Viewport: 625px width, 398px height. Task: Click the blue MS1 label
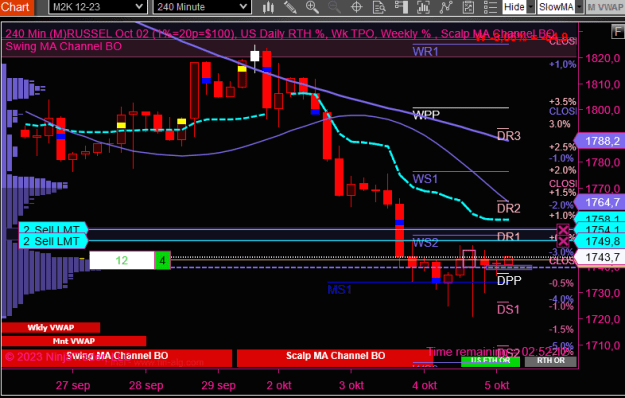tap(339, 289)
